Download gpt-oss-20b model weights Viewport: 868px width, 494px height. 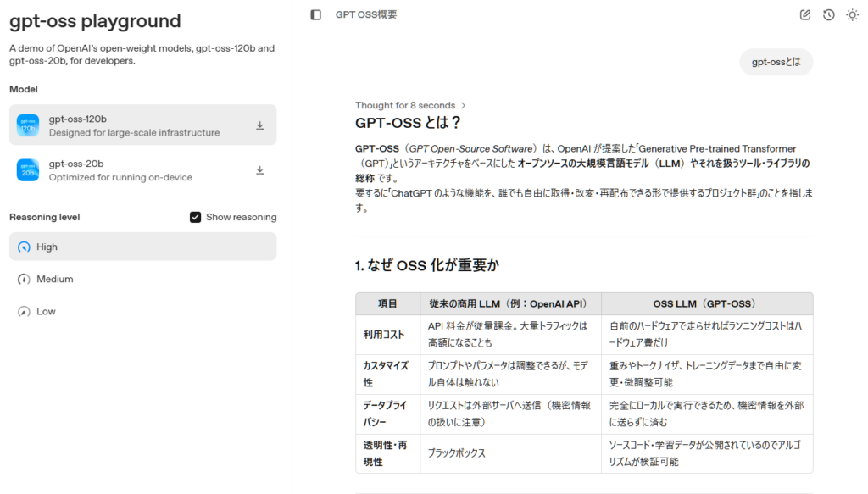click(x=259, y=170)
